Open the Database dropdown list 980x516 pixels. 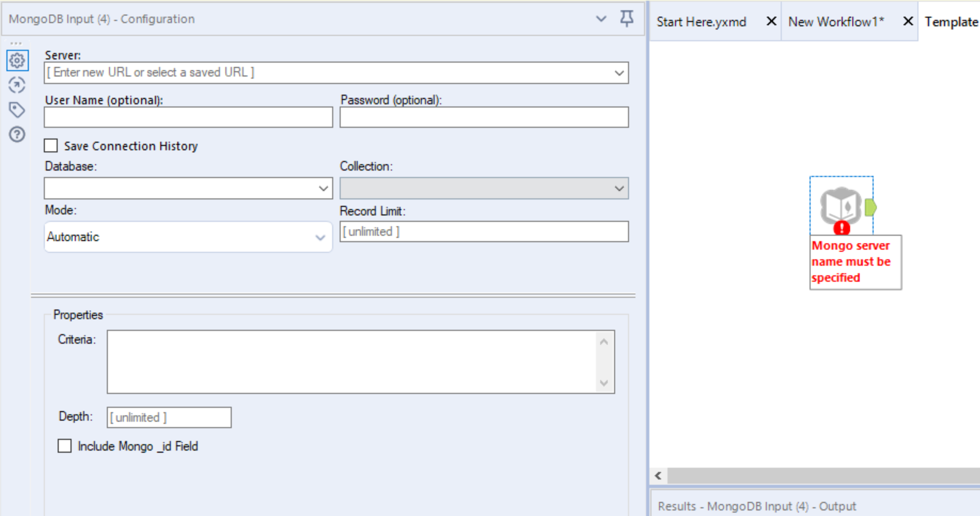tap(323, 189)
